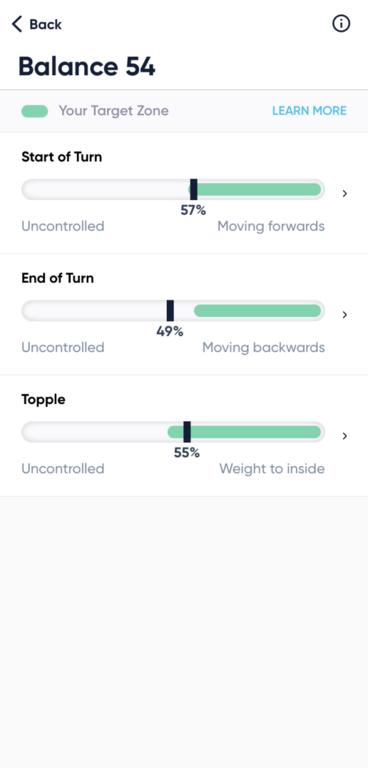Click the back arrow icon
368x768 pixels.
pyautogui.click(x=17, y=24)
